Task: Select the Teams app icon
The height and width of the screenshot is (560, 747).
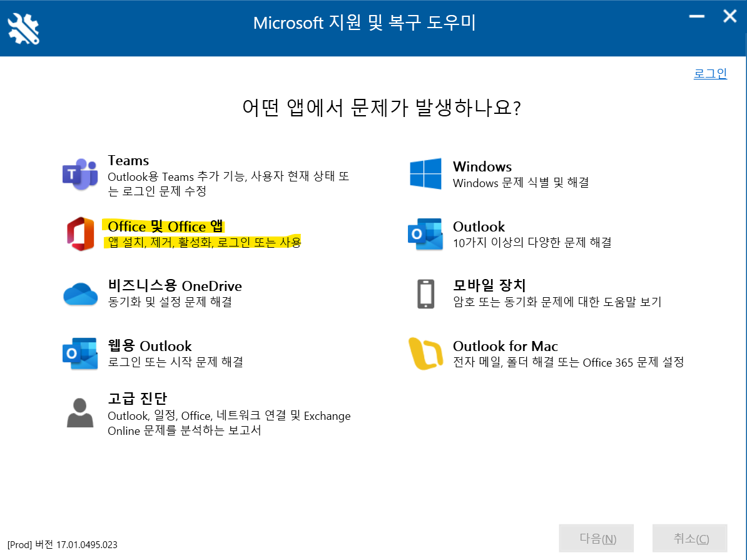Action: coord(80,174)
